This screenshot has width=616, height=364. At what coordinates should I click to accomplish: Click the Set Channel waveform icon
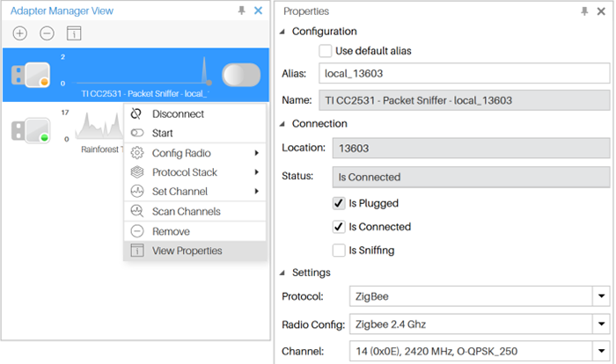pos(137,191)
